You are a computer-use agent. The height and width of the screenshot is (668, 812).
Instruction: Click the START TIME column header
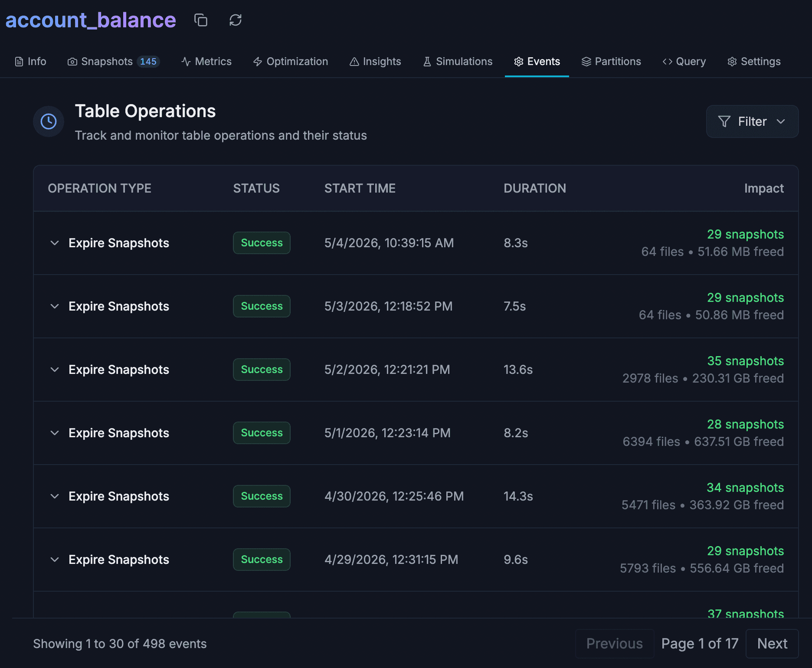360,188
